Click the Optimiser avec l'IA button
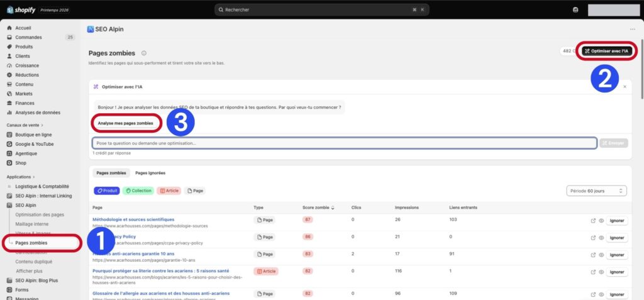Viewport: 644px width, 300px height. click(607, 51)
